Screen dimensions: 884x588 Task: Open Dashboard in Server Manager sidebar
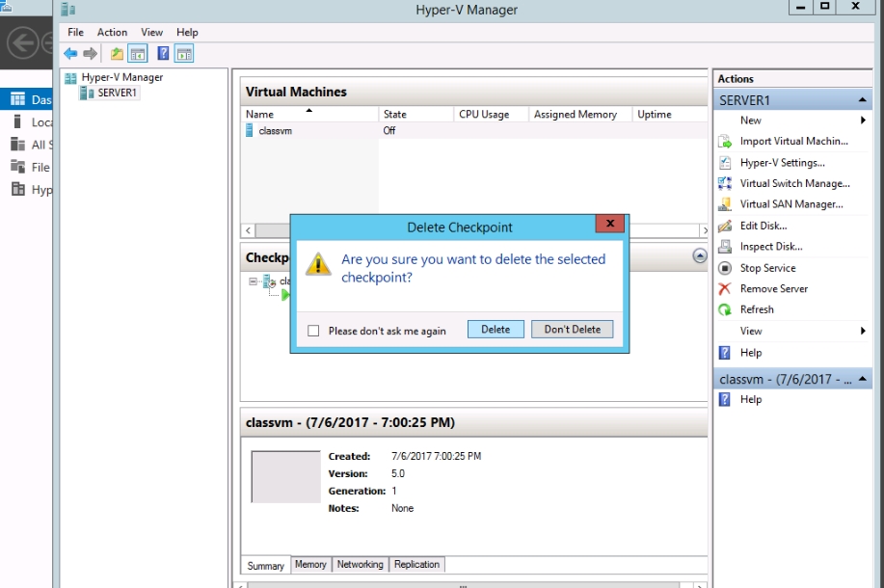(26, 99)
